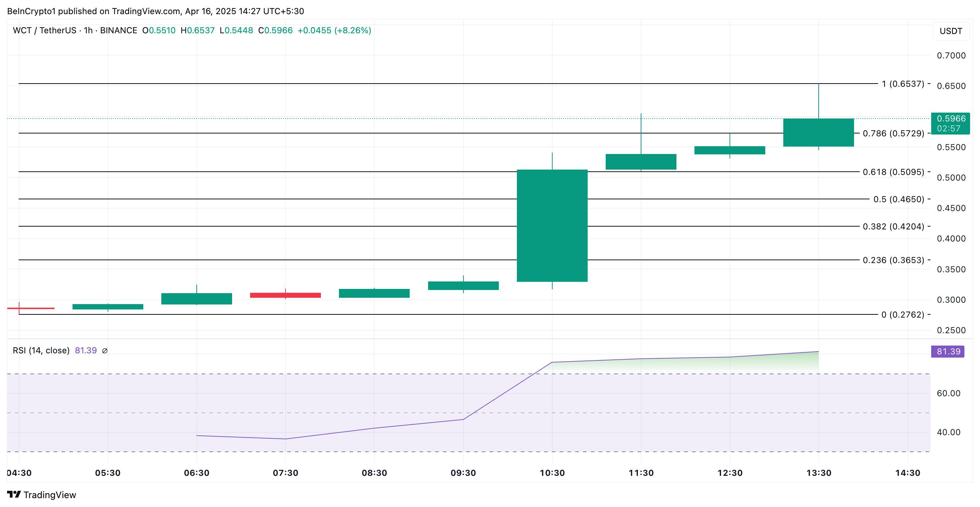Click the RSI hidden-value symbol icon

pos(105,351)
